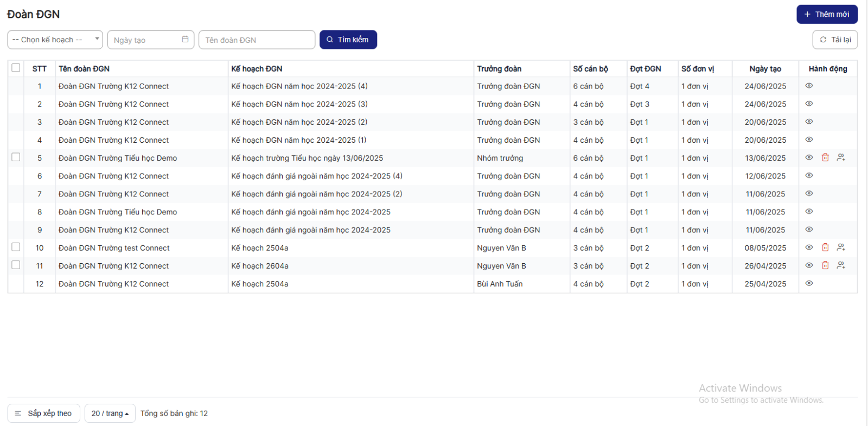Image resolution: width=868 pixels, height=426 pixels.
Task: View row 8 details via eye icon
Action: pos(809,212)
